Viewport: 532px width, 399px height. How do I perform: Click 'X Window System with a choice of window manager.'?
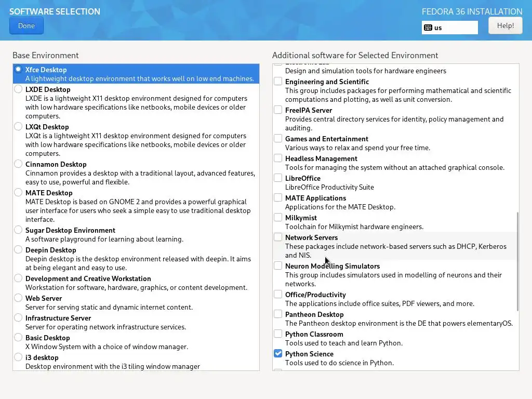107,347
